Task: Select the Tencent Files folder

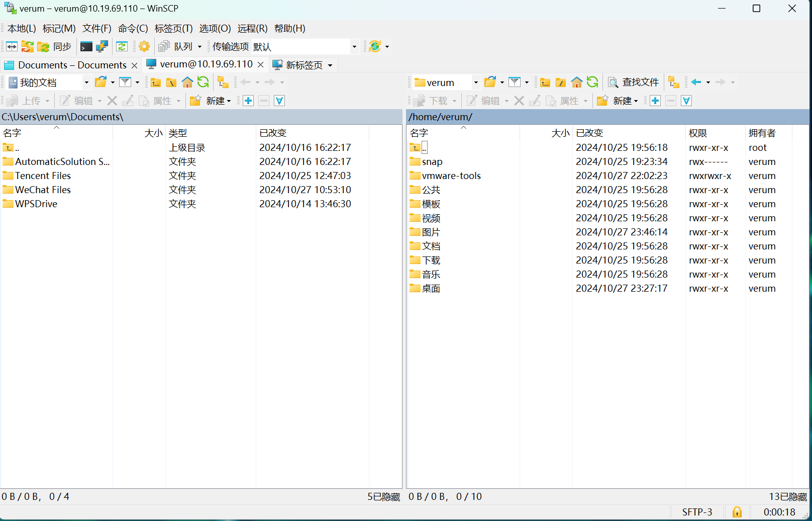Action: [x=43, y=176]
